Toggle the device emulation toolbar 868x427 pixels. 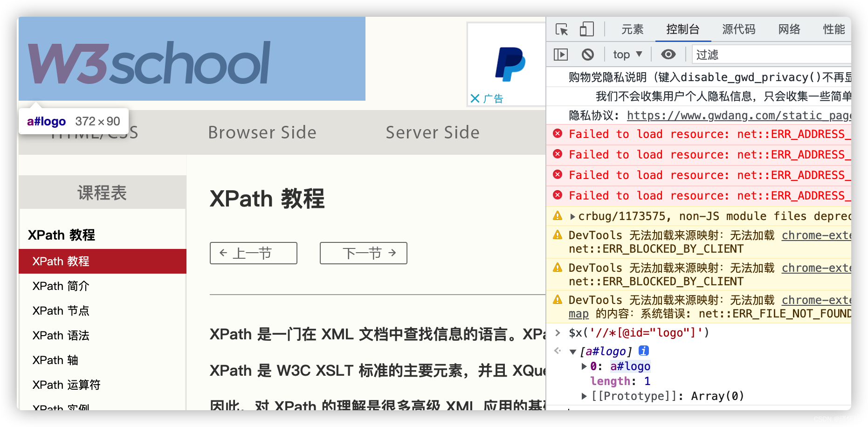pyautogui.click(x=586, y=29)
